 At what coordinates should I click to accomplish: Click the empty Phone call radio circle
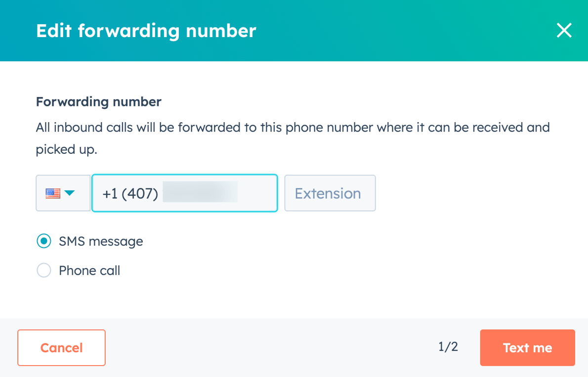pos(44,270)
